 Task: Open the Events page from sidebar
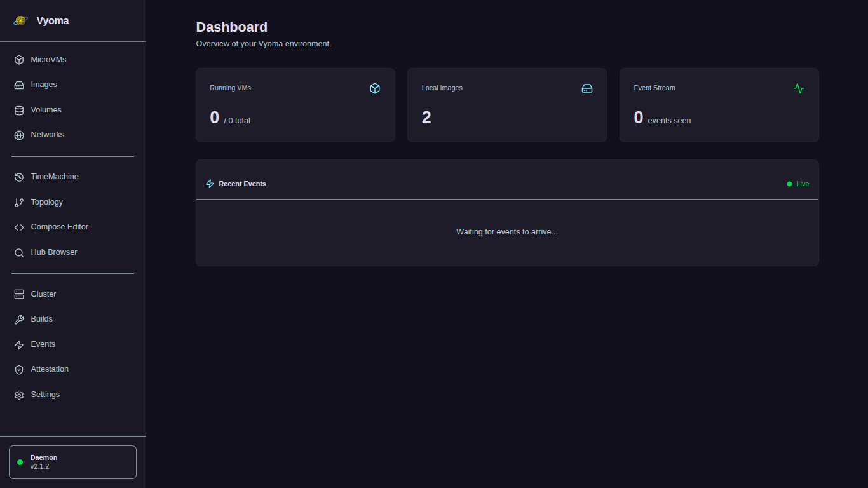[72, 344]
